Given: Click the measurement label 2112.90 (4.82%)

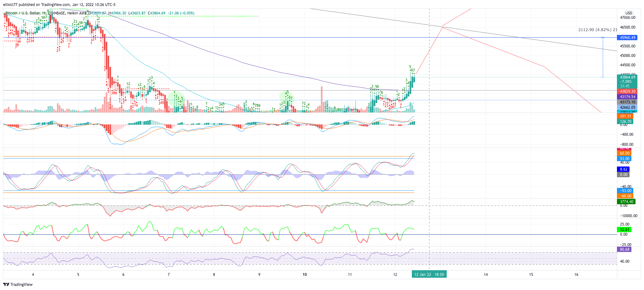Looking at the screenshot, I should (597, 30).
